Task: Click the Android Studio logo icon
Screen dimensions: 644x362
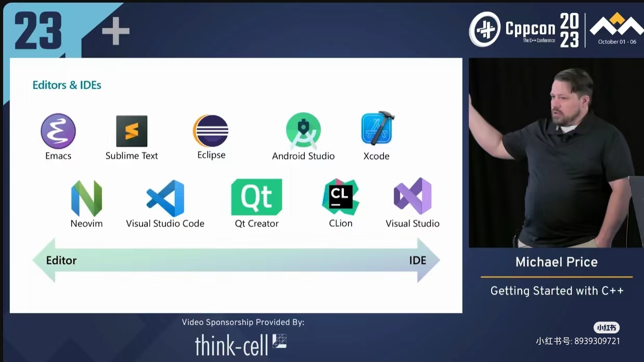Action: (x=303, y=131)
